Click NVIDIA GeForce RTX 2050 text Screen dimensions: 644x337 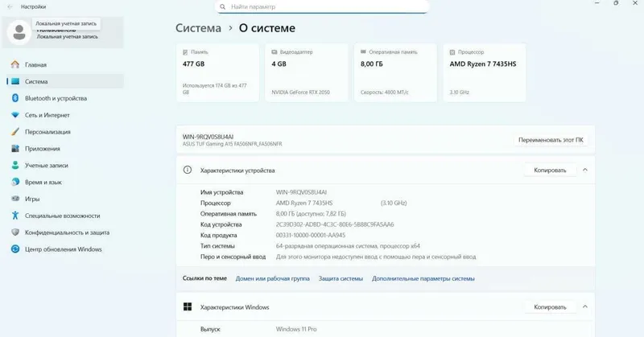click(x=300, y=92)
